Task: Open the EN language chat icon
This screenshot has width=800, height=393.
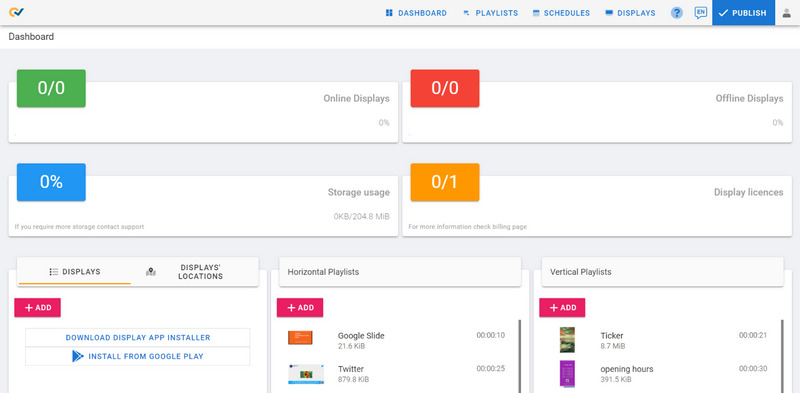Action: click(x=701, y=12)
